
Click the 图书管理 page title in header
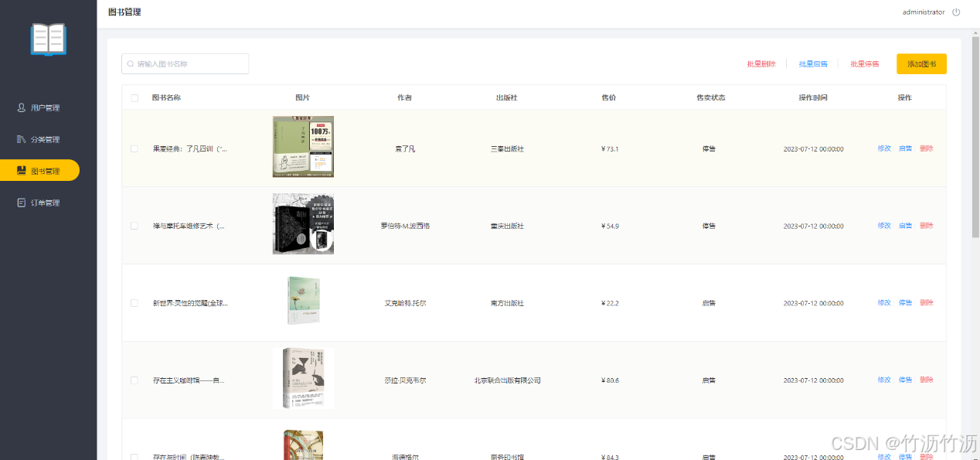pyautogui.click(x=124, y=12)
